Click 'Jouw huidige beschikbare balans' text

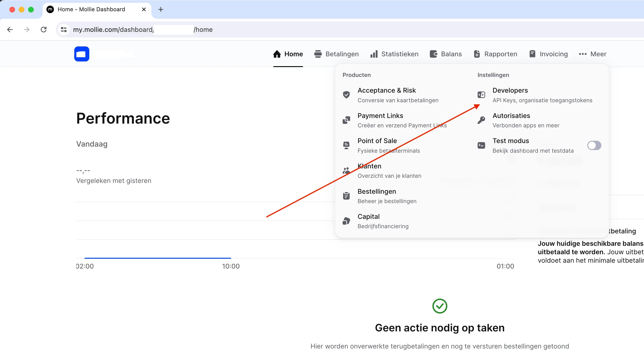pyautogui.click(x=591, y=244)
